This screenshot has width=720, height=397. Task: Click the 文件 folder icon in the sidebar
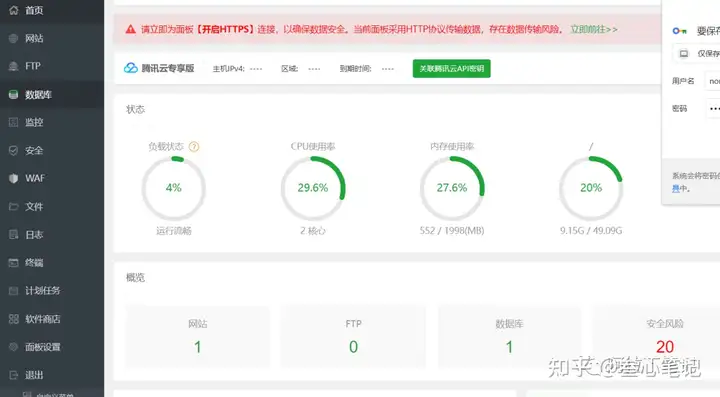tap(14, 207)
